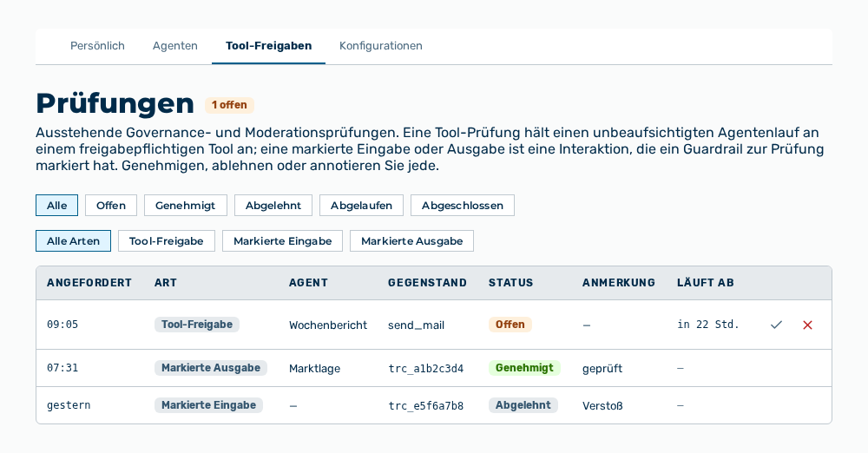Click the Anmerkung column header
Image resolution: width=868 pixels, height=453 pixels.
point(618,283)
